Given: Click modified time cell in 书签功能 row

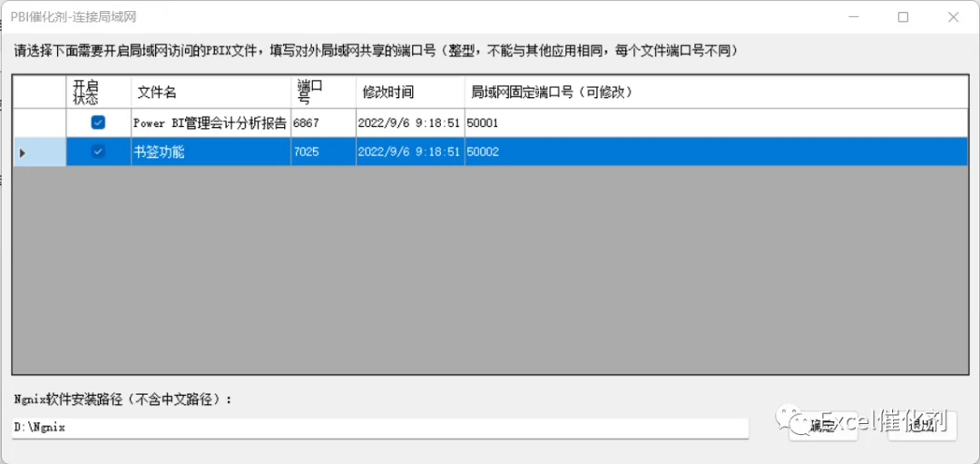Looking at the screenshot, I should 410,152.
